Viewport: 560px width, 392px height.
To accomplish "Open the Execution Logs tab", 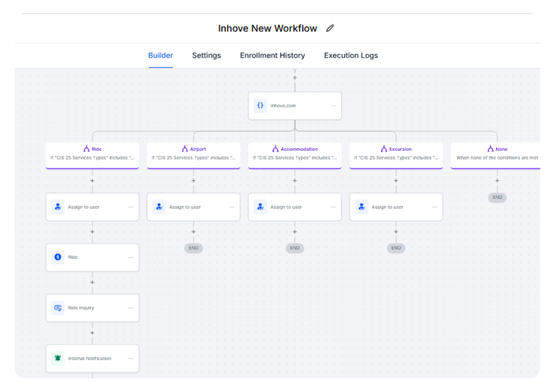I will [351, 55].
